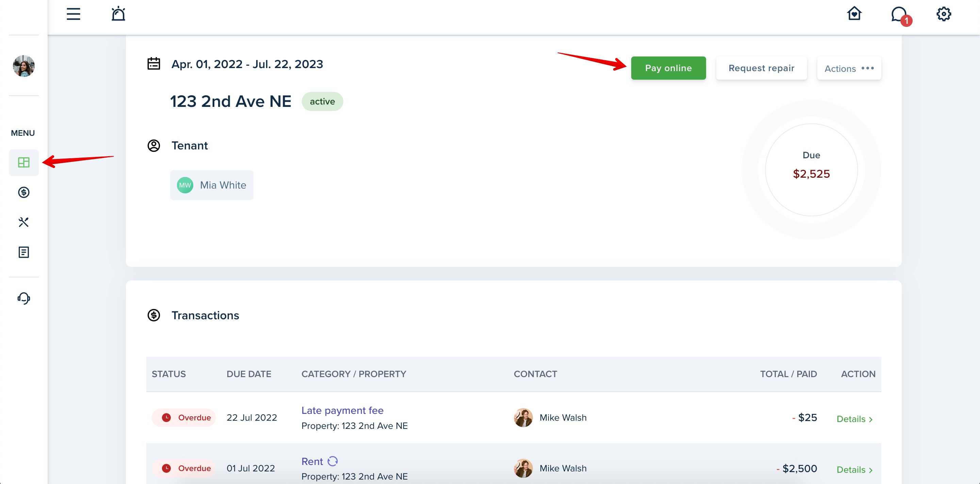Screen dimensions: 980x484
Task: Click the 01 Jul 2022 due date
Action: tap(251, 468)
